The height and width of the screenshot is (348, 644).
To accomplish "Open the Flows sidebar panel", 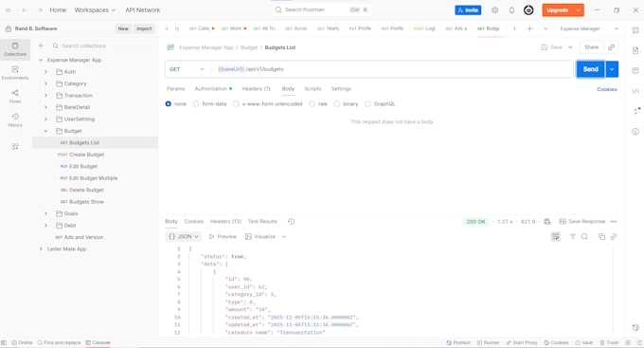I will click(15, 97).
